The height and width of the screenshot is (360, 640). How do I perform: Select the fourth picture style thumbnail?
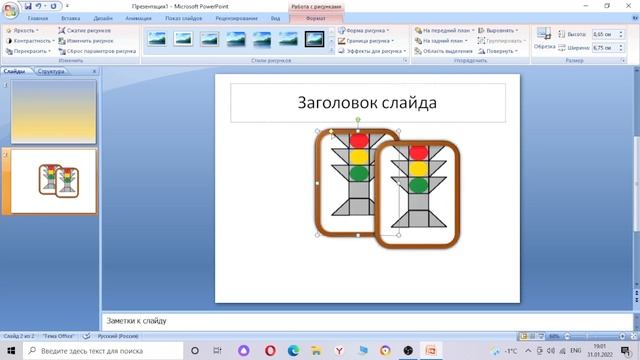tap(236, 39)
